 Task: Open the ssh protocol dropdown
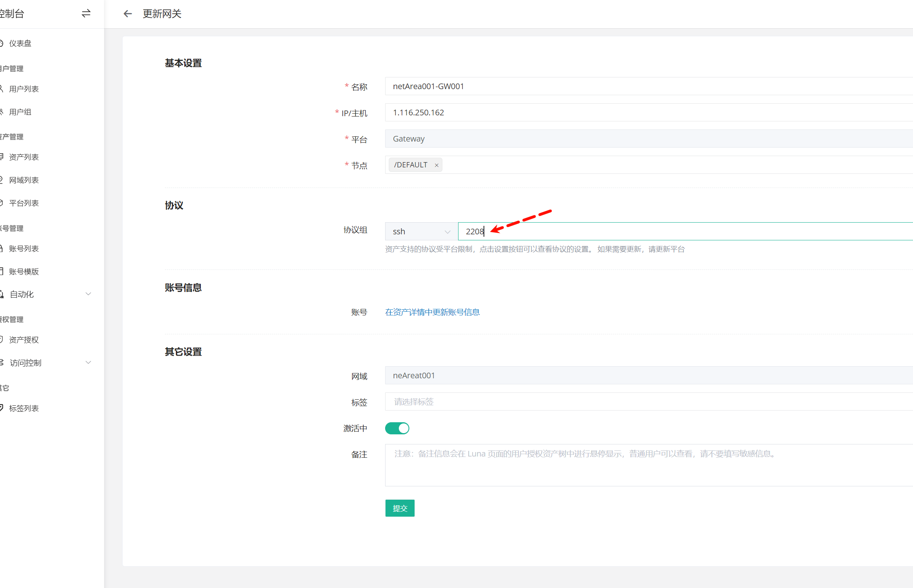(x=421, y=231)
